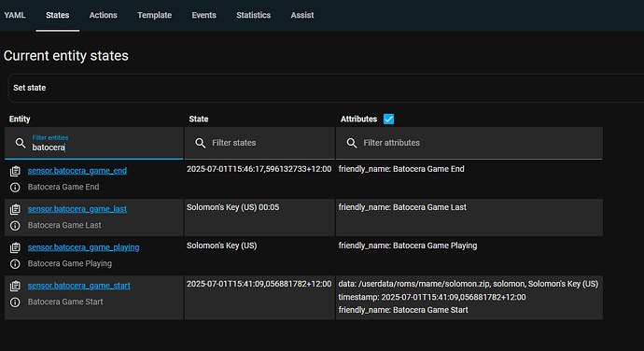
Task: Focus the Filter states field
Action: 259,143
